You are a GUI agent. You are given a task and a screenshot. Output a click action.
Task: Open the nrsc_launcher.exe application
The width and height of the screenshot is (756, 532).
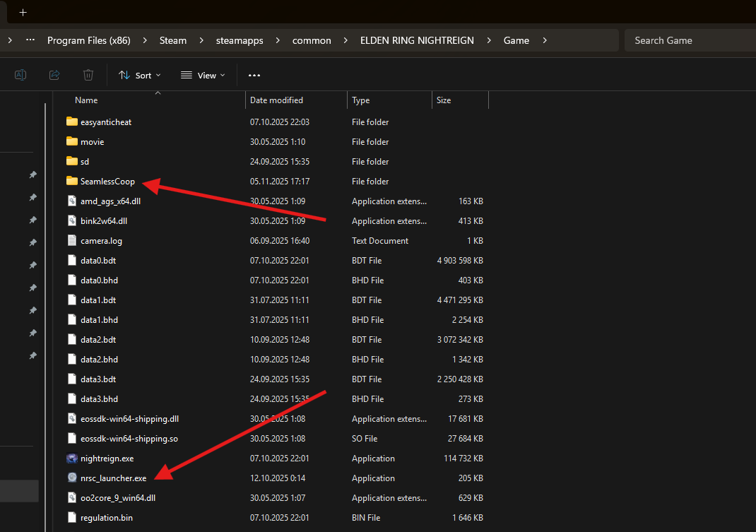(113, 478)
